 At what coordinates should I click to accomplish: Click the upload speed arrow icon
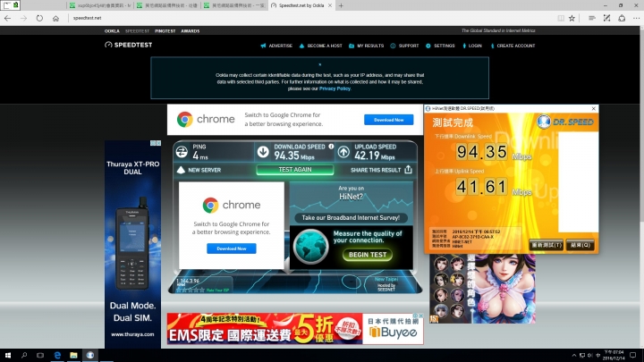pyautogui.click(x=343, y=152)
